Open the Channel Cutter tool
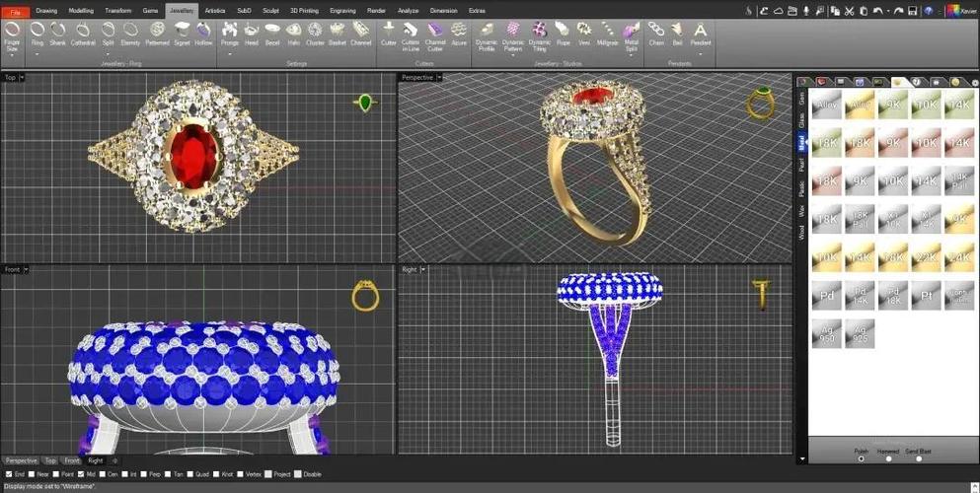 pos(435,36)
